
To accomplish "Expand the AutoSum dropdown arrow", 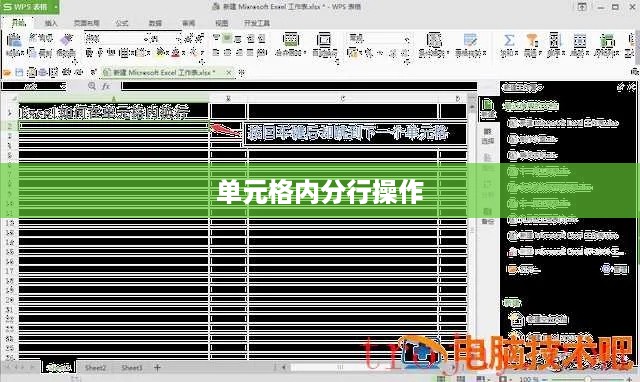I will click(517, 53).
